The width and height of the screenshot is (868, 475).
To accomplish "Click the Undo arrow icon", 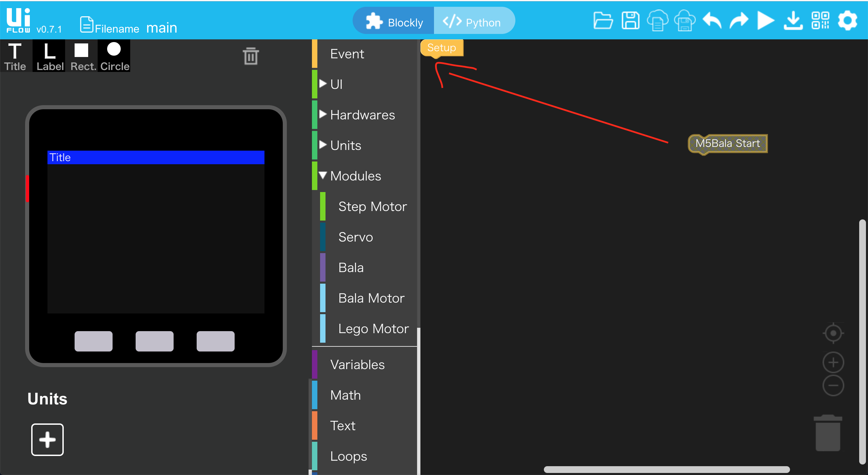I will coord(712,21).
